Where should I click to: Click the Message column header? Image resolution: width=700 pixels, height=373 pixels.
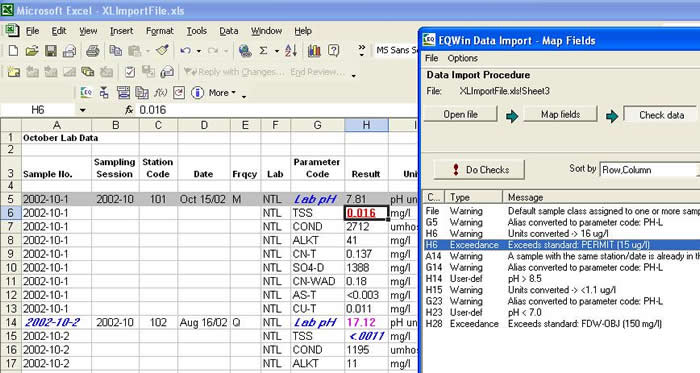(x=601, y=197)
